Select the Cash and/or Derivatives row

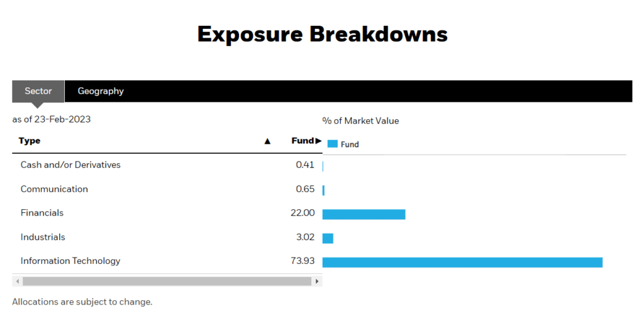coord(167,165)
